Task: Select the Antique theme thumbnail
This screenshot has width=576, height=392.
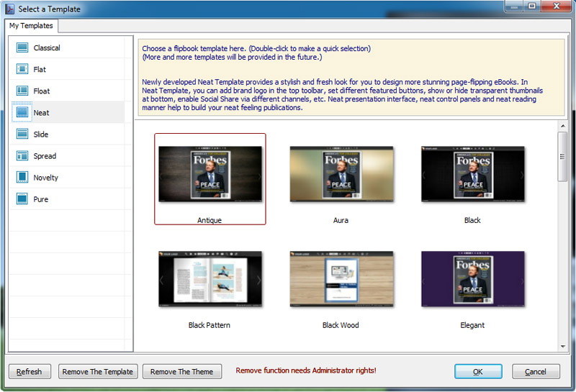Action: coord(210,173)
